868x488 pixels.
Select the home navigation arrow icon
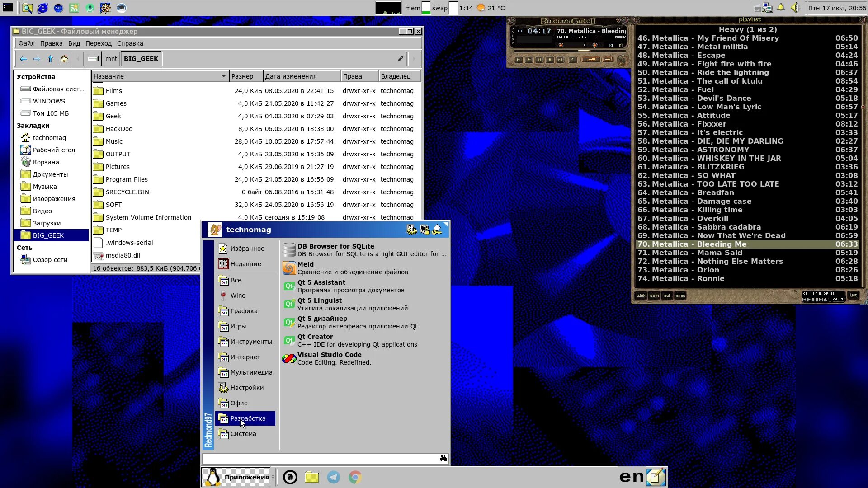click(64, 59)
